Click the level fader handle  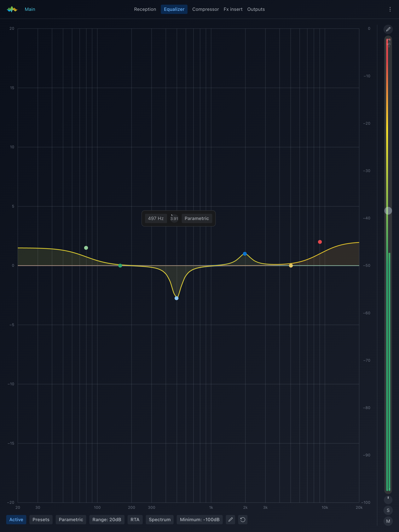388,211
